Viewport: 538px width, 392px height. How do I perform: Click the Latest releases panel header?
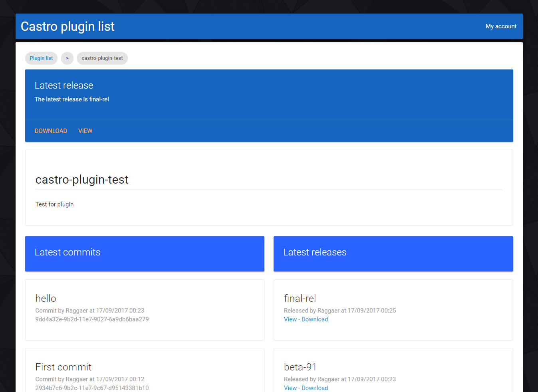tap(393, 254)
